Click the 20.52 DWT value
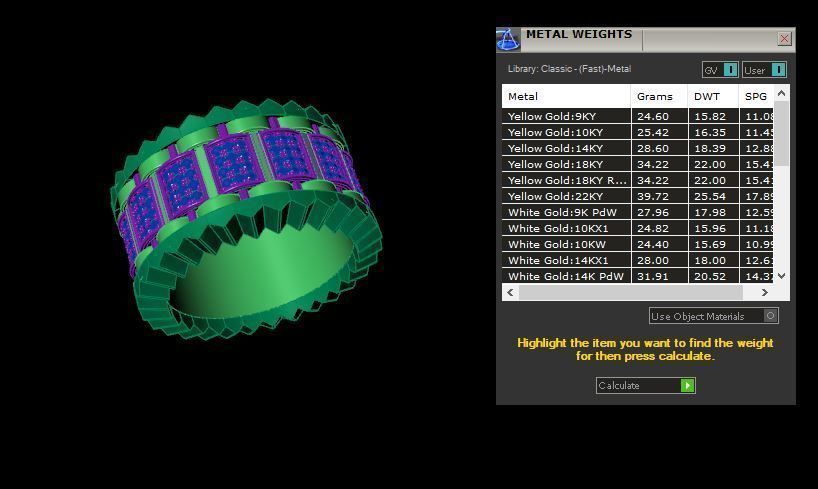Viewport: 818px width, 489px height. pos(709,276)
